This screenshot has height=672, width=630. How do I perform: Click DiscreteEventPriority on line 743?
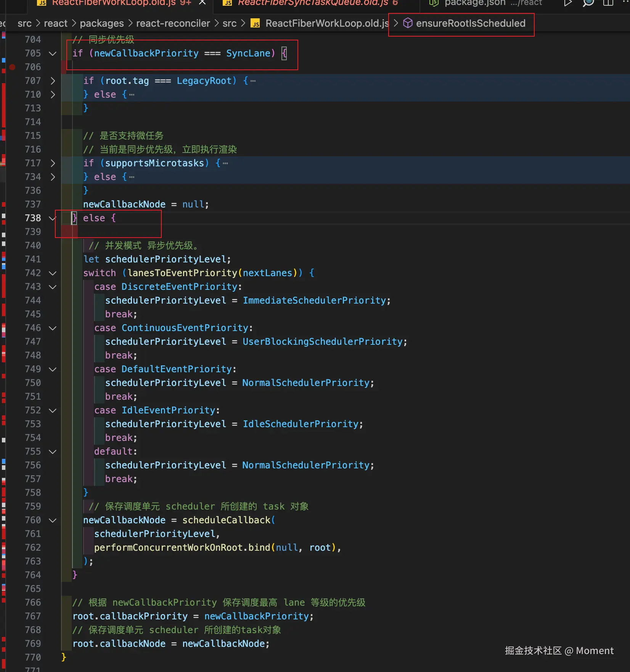coord(179,287)
